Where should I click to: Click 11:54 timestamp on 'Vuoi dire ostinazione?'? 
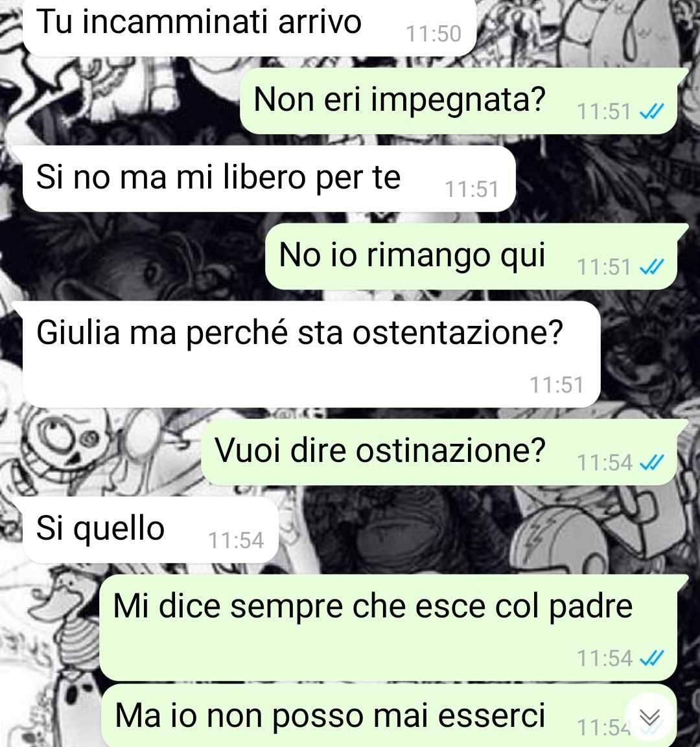604,463
